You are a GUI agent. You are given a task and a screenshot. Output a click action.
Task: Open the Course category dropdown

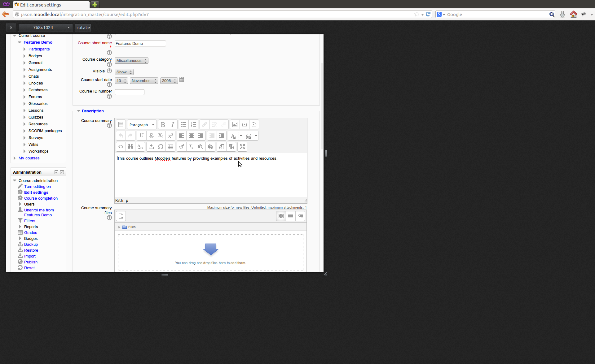(131, 61)
